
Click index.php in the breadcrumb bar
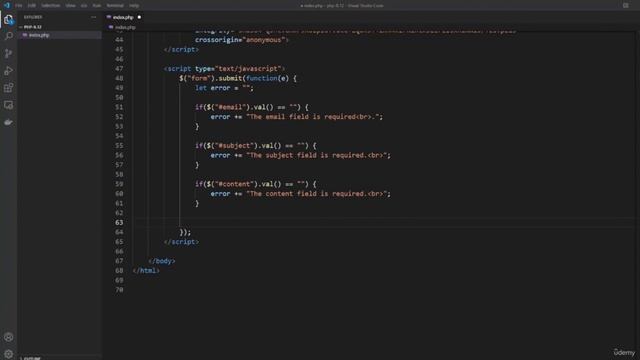click(125, 27)
